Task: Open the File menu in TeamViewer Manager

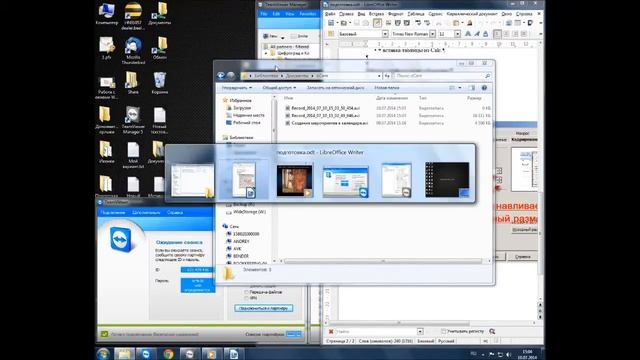Action: (x=264, y=14)
